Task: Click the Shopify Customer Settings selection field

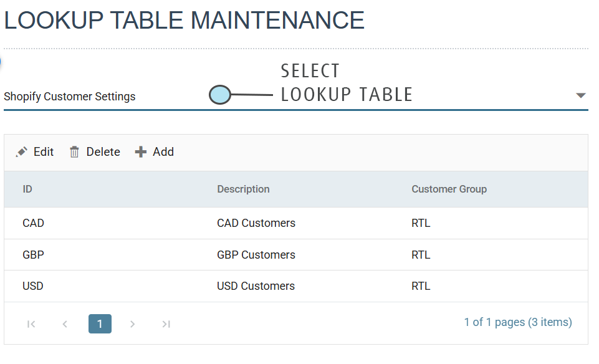Action: click(296, 96)
